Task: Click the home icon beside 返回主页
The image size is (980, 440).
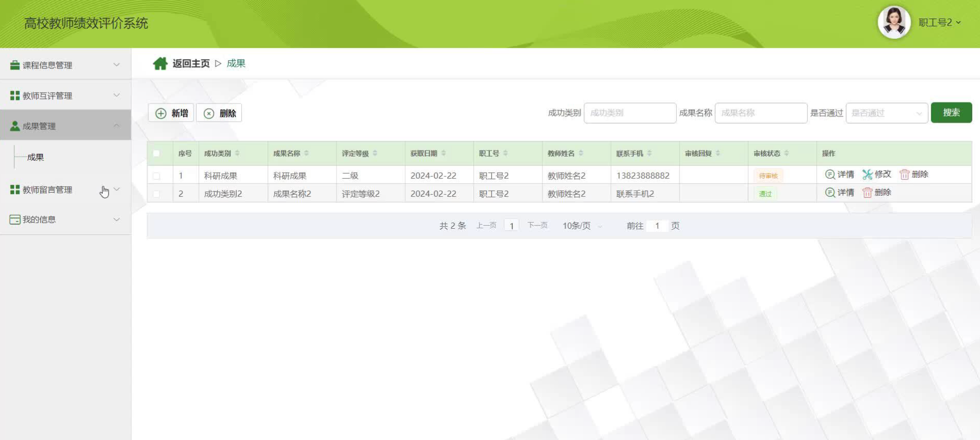Action: [160, 63]
